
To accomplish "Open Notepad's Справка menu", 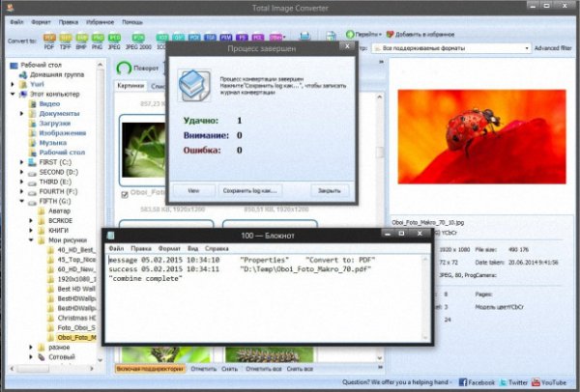I will [x=217, y=249].
